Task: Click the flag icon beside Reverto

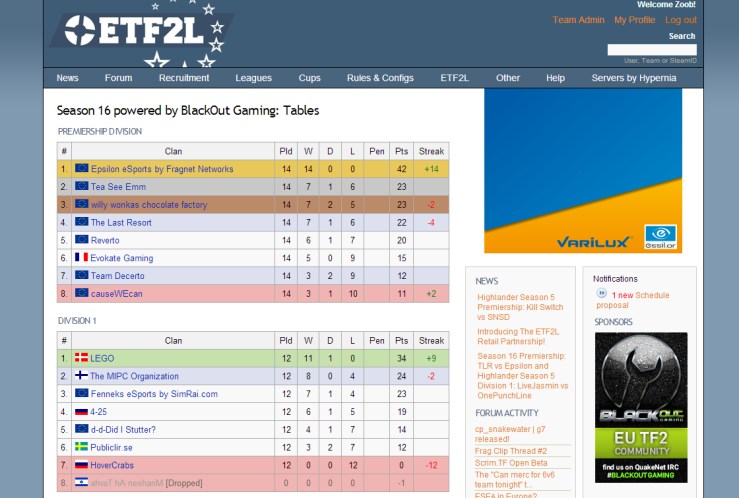Action: coord(82,240)
